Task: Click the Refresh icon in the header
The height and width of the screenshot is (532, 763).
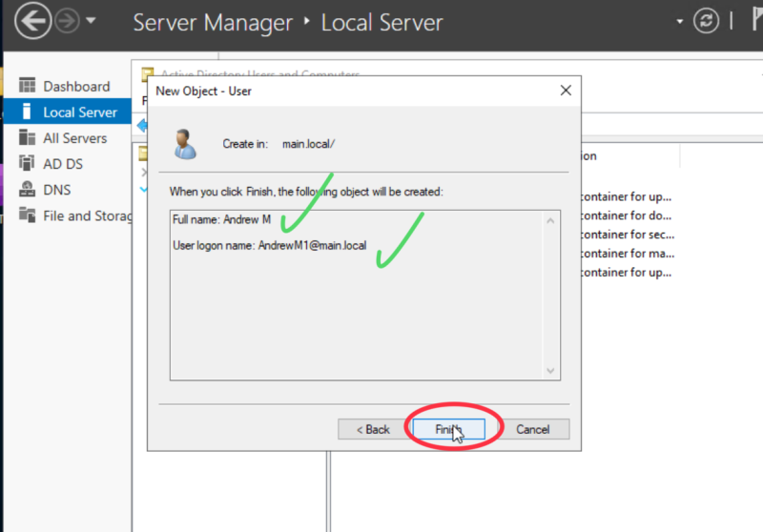Action: (706, 21)
